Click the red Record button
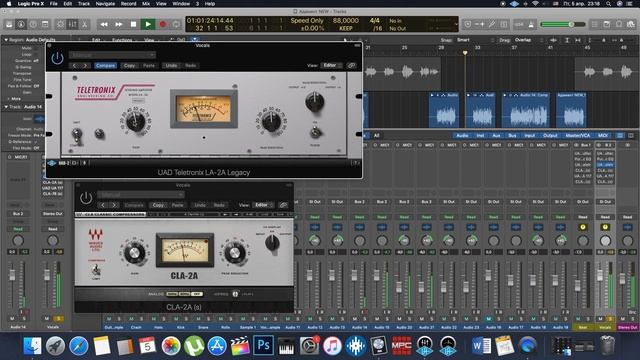 pyautogui.click(x=162, y=24)
